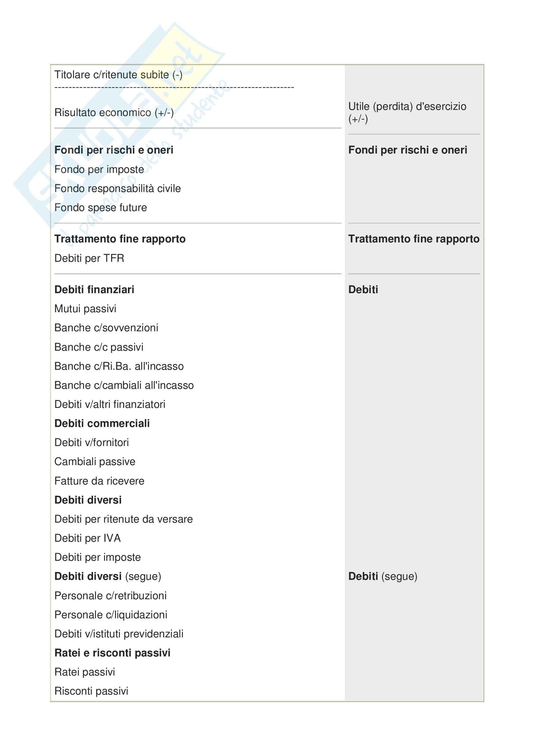Select the 'Risconti passivi' final line
The height and width of the screenshot is (756, 534).
point(91,691)
